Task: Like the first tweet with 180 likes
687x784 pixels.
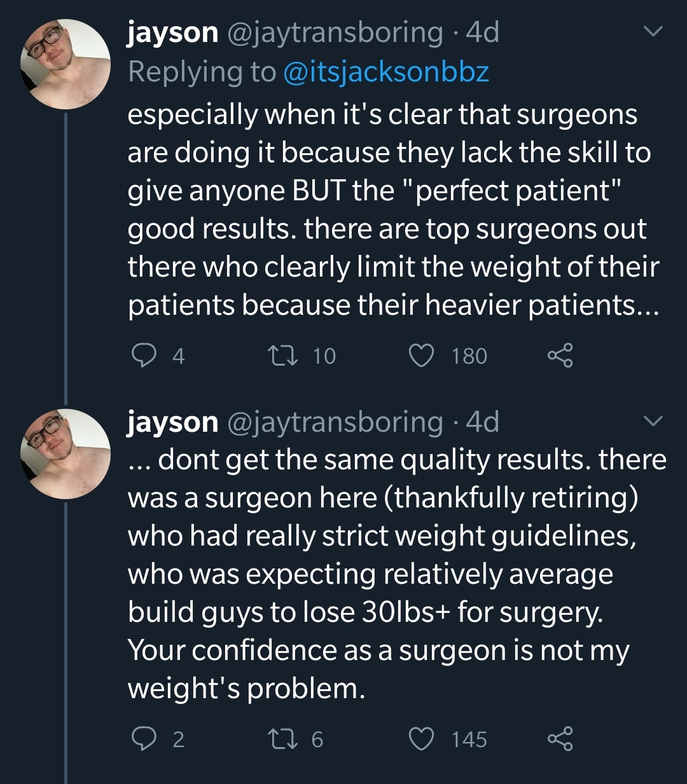Action: click(x=420, y=355)
